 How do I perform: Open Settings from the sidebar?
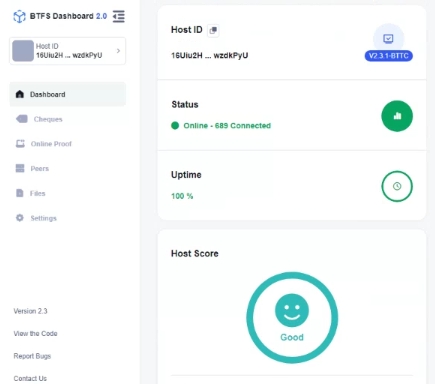tap(43, 218)
